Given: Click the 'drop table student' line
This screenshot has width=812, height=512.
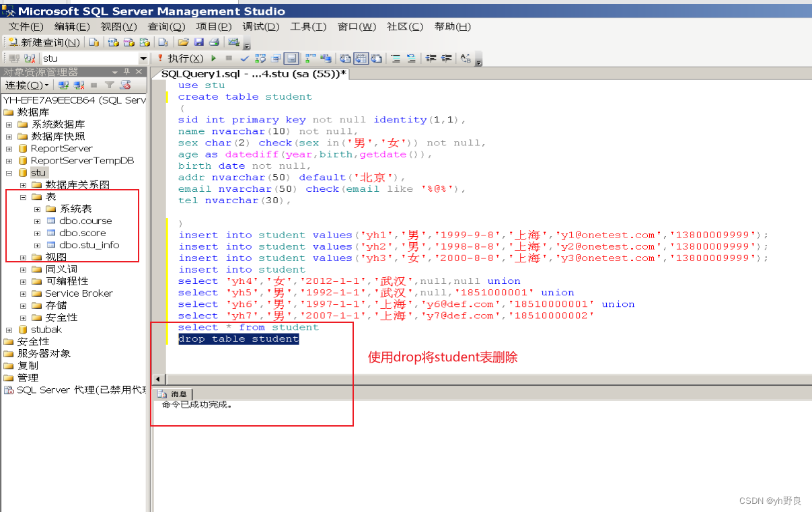Looking at the screenshot, I should (238, 339).
